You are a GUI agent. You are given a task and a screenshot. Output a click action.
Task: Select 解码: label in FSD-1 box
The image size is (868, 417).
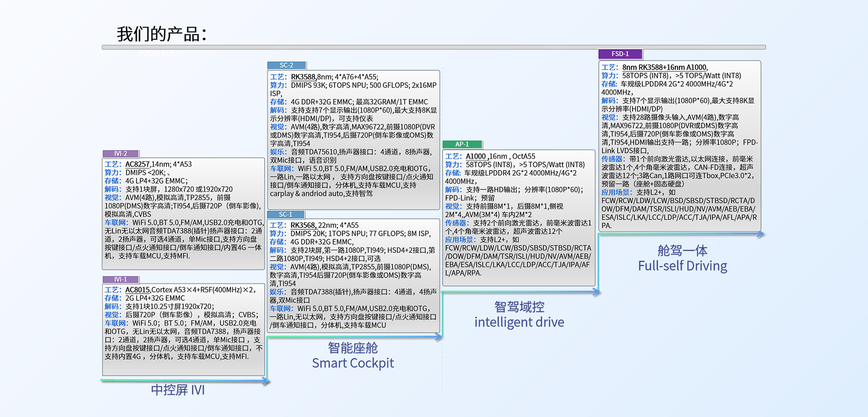click(610, 101)
